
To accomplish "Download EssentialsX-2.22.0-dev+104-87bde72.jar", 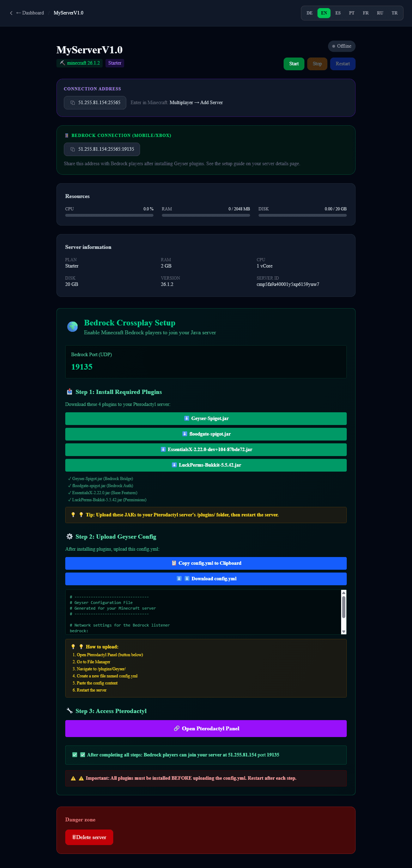I will (x=206, y=450).
